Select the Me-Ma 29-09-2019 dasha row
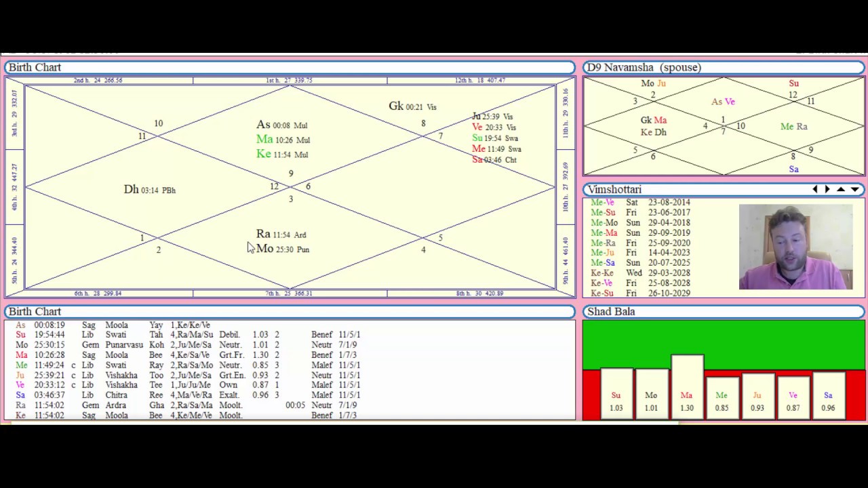The width and height of the screenshot is (868, 488). point(640,232)
